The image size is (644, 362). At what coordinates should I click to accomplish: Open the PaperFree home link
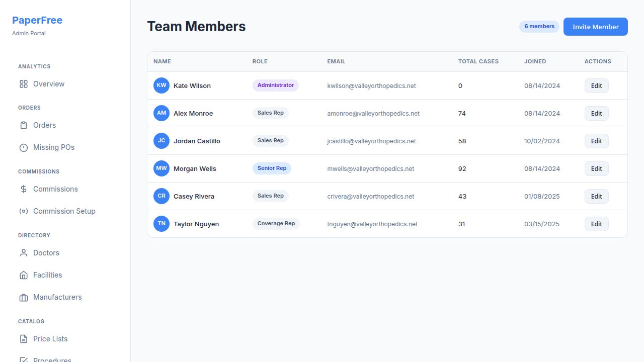(x=37, y=20)
